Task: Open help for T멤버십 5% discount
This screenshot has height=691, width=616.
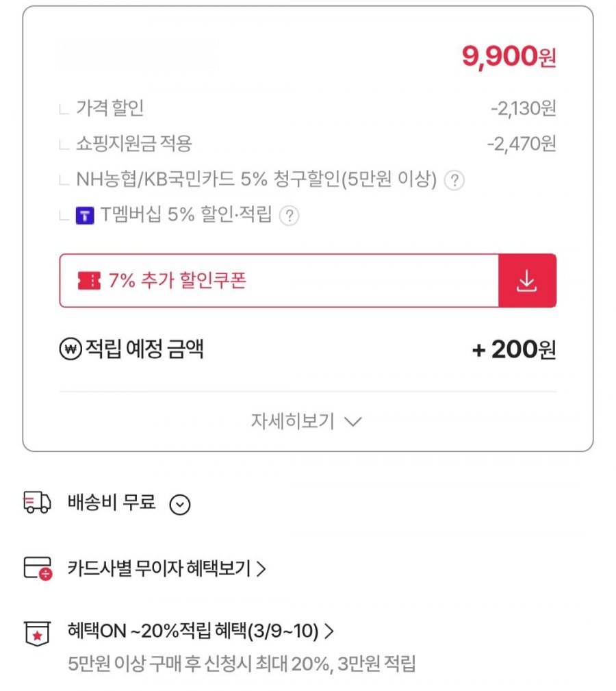Action: pyautogui.click(x=290, y=216)
